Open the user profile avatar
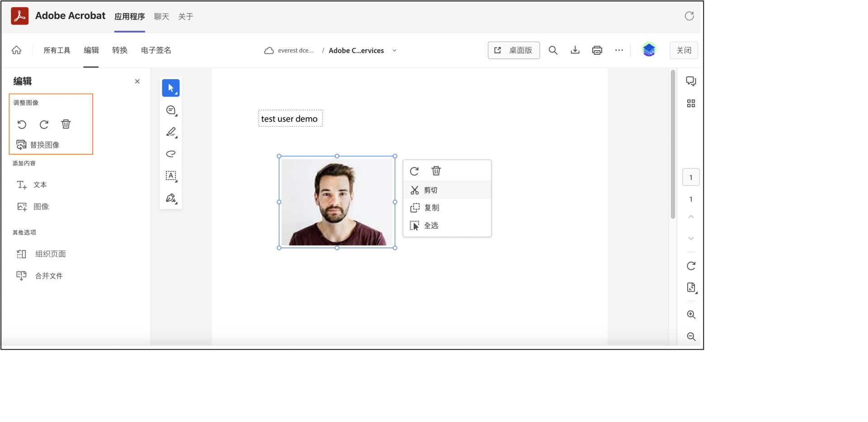 coord(649,50)
